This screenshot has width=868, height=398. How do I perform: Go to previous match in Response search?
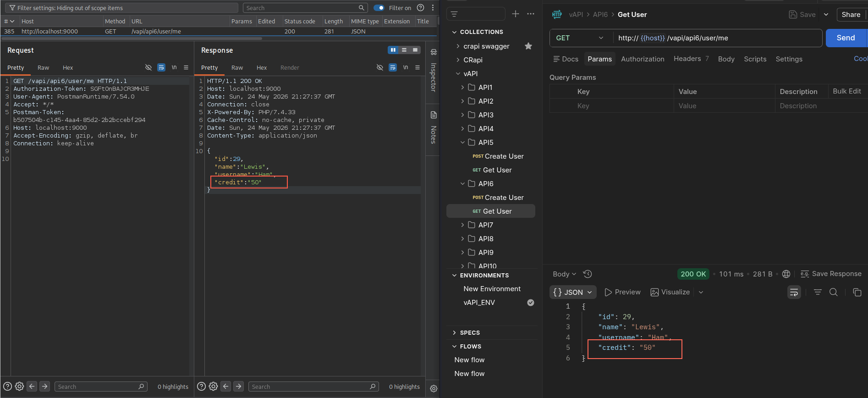[226, 387]
